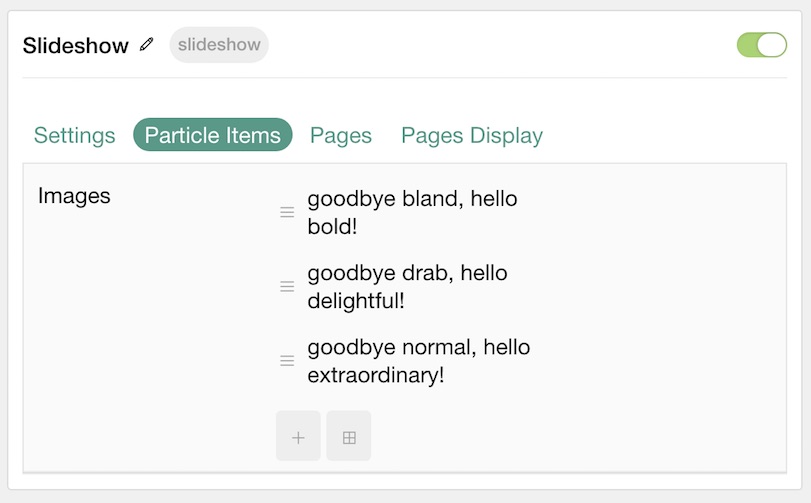Disable the Slideshow particle toggle switch
811x503 pixels.
point(762,45)
